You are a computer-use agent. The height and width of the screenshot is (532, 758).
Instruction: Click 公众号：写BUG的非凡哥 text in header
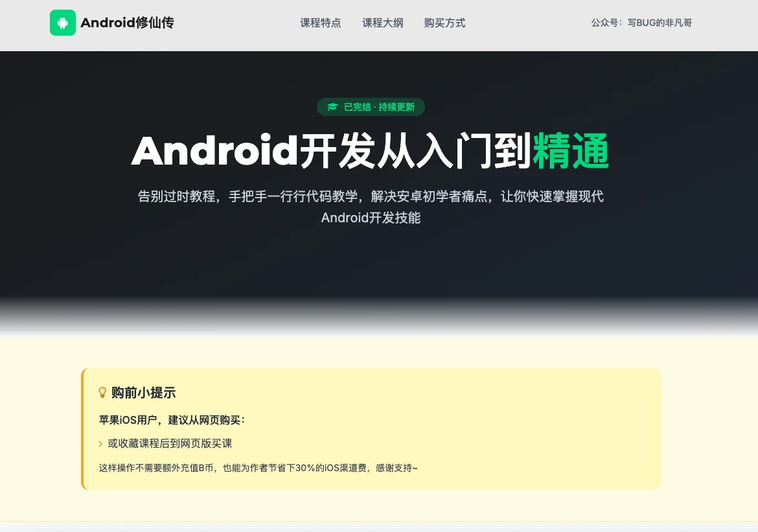click(x=641, y=23)
